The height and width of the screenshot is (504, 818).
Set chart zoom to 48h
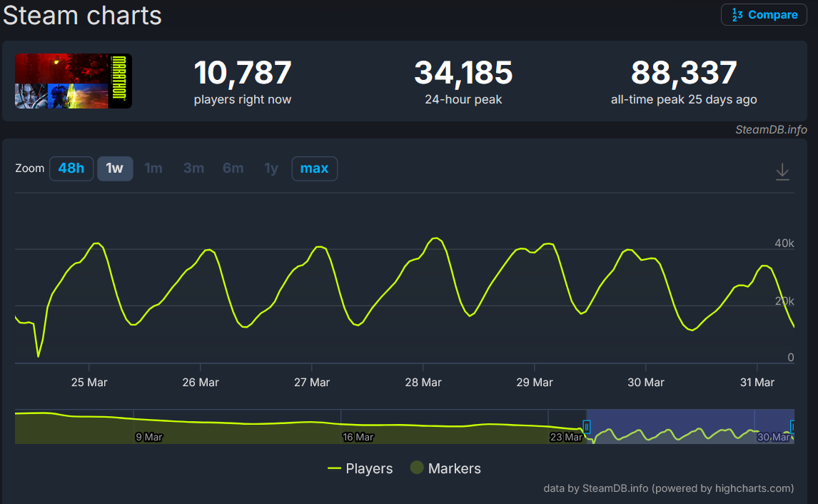point(71,168)
